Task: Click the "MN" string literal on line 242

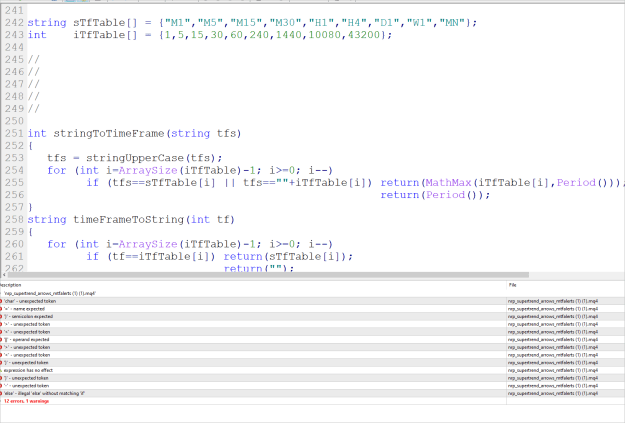Action: [x=452, y=23]
